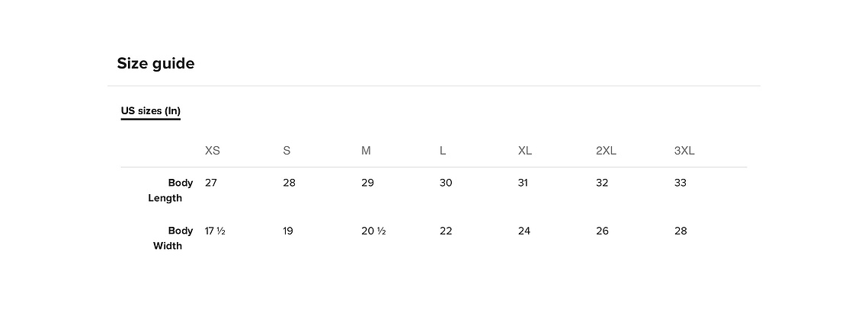Select the M size column header
The width and height of the screenshot is (868, 319).
pyautogui.click(x=366, y=151)
